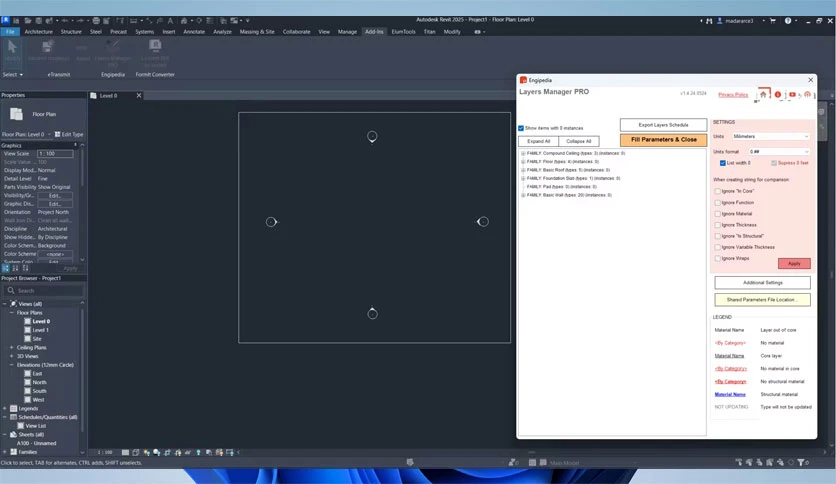This screenshot has height=484, width=836.
Task: Click the Default 3D View house icon
Action: [x=183, y=21]
